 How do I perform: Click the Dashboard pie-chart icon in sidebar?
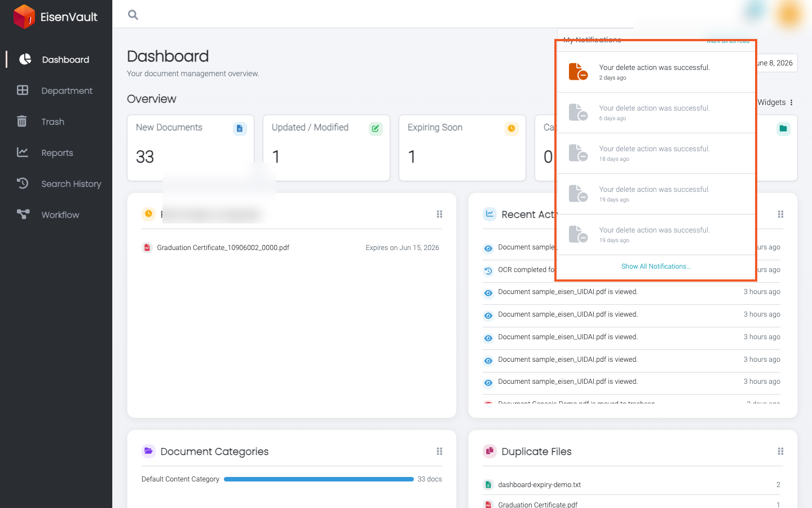click(25, 59)
